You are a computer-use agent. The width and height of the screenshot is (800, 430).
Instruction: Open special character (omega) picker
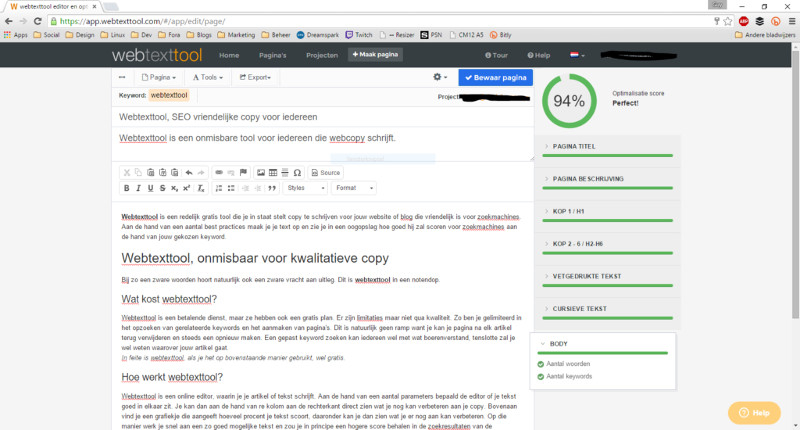(x=297, y=172)
